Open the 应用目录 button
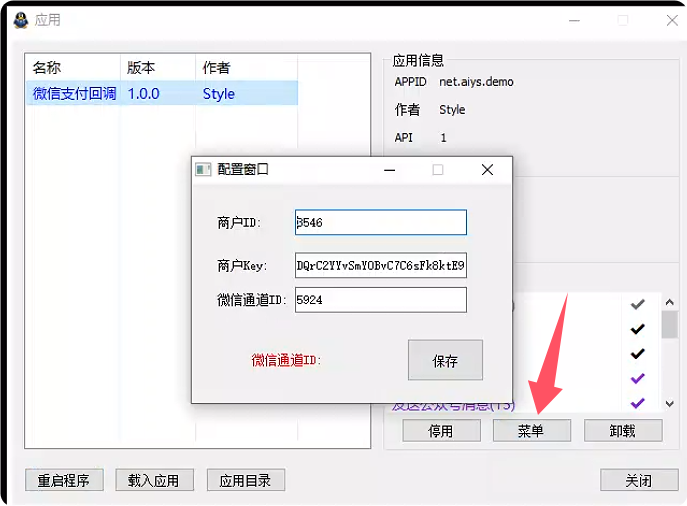This screenshot has height=506, width=687. 246,480
